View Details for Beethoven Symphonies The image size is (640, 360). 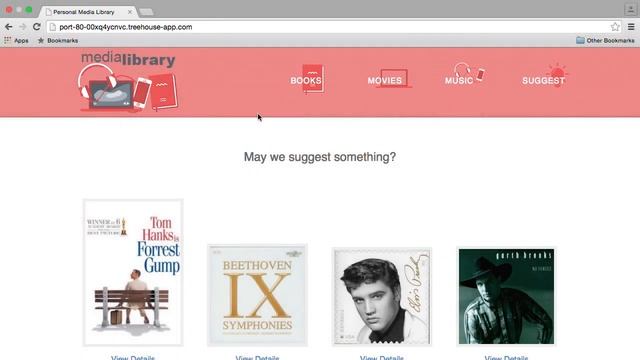point(257,358)
